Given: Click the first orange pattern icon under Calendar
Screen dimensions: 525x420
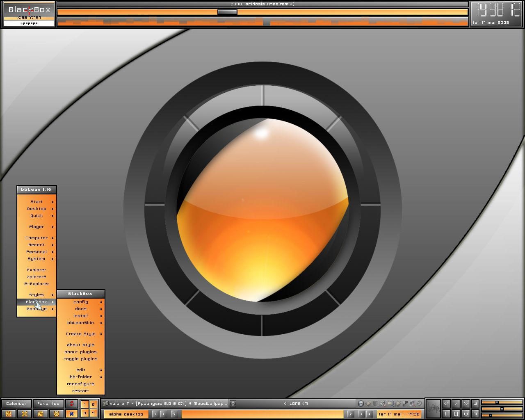Looking at the screenshot, I should (9, 414).
